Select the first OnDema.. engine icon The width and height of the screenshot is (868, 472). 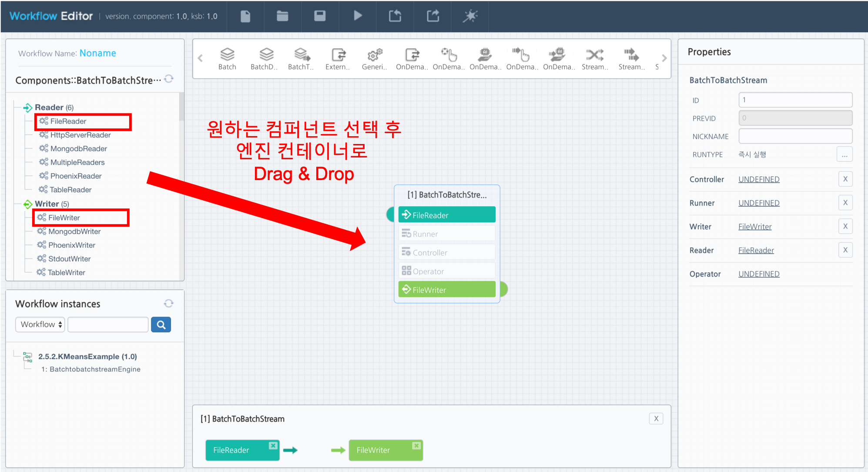[412, 59]
